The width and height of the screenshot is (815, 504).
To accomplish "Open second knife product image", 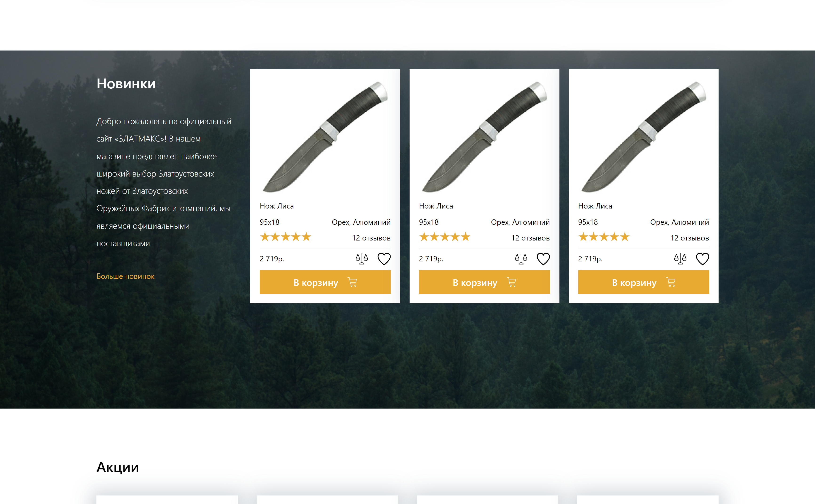I will click(x=484, y=137).
